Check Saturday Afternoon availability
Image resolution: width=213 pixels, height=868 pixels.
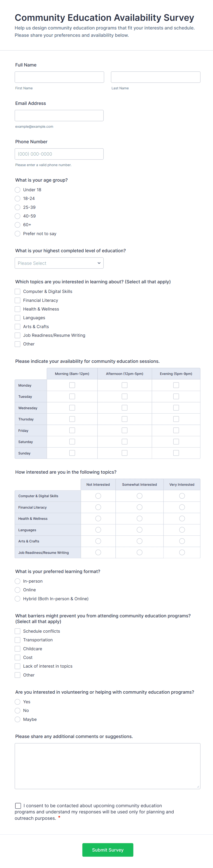(x=125, y=441)
